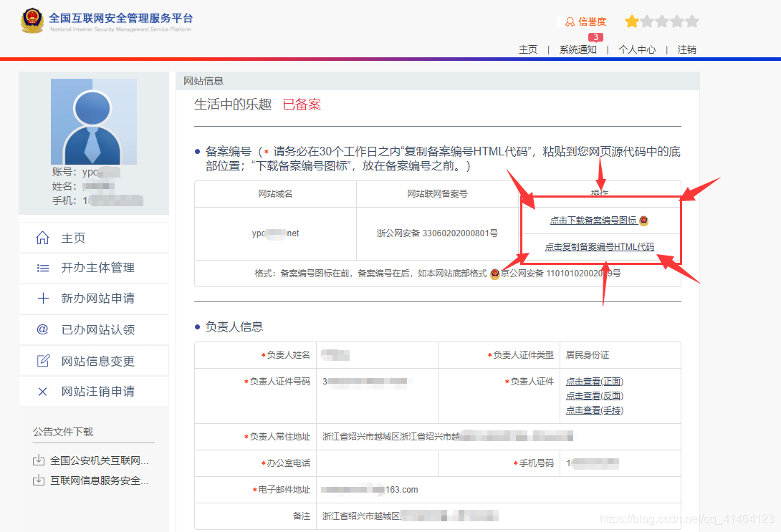Click 点击复制备案编号HTML代码 link

tap(600, 247)
